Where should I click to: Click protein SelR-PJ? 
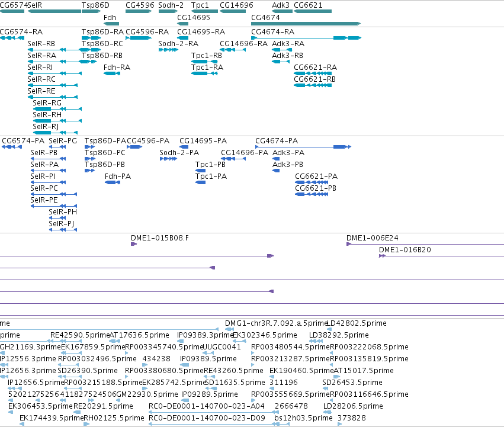pyautogui.click(x=63, y=230)
